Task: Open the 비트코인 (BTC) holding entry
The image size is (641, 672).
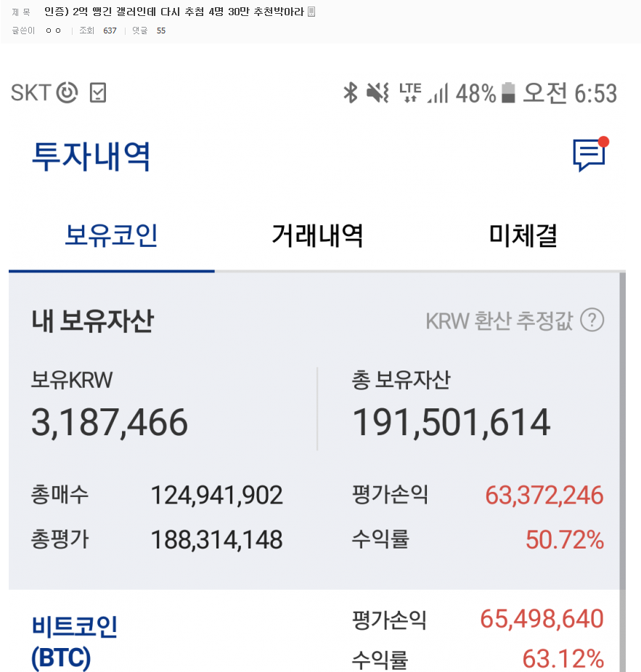Action: pos(75,642)
